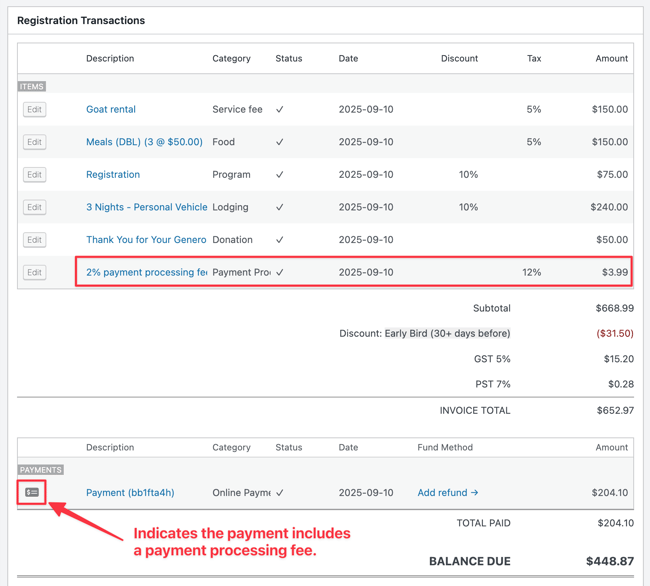Click Lodging row 10% discount
Screen dimensions: 650x586
468,207
